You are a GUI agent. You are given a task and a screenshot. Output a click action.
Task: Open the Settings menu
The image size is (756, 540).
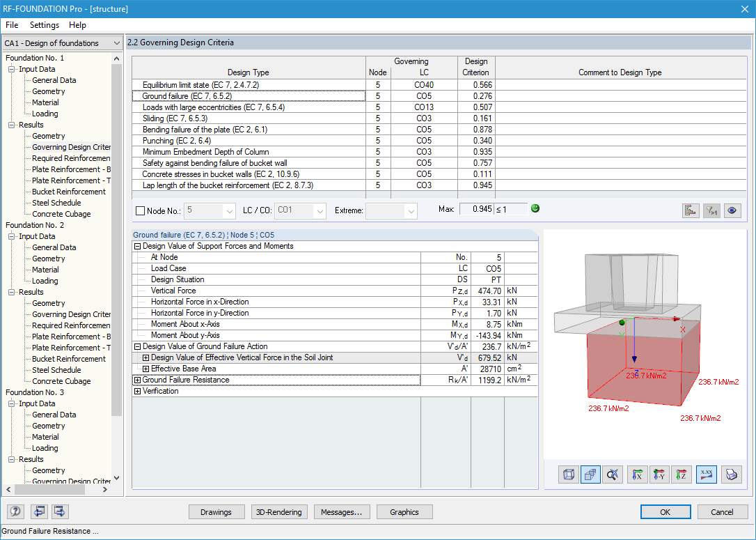[x=45, y=25]
